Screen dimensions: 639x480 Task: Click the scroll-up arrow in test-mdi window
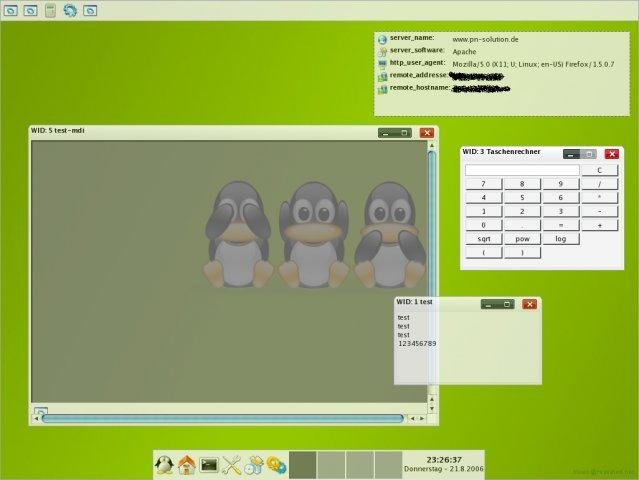(432, 145)
